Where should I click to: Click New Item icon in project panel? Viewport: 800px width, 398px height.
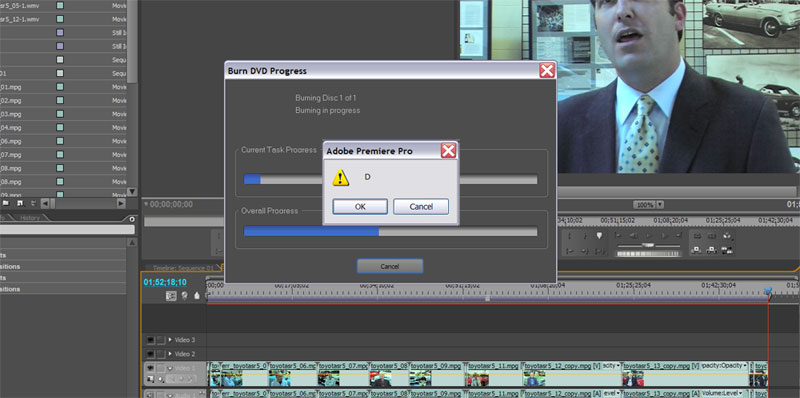click(20, 203)
